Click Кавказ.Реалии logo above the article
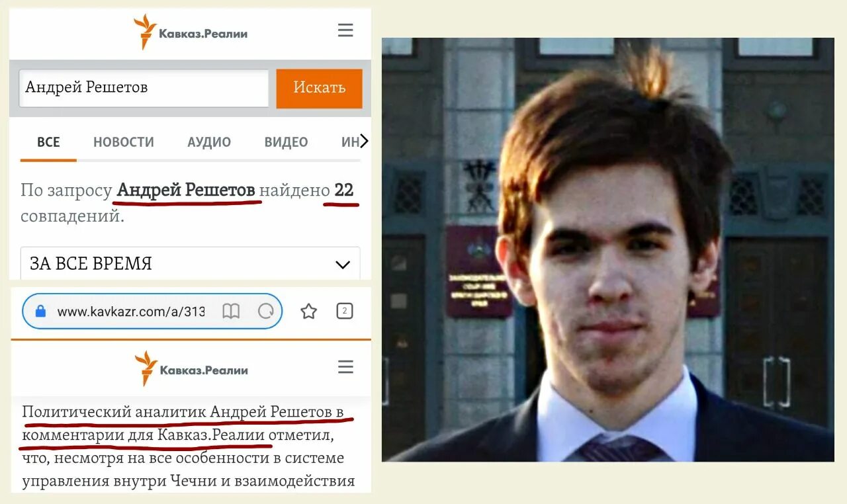This screenshot has width=847, height=504. pyautogui.click(x=191, y=368)
